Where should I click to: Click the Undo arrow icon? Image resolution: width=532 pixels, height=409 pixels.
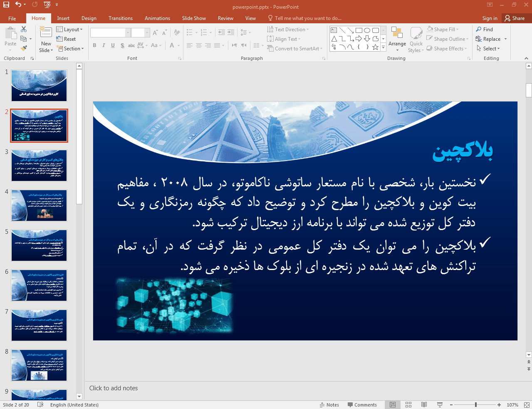click(18, 5)
